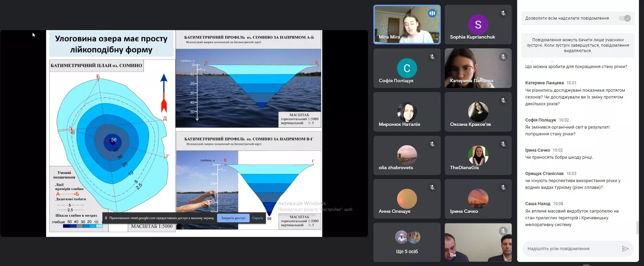Toggle 'Дозволити всім надсилати повідомлення' switch
Image resolution: width=644 pixels, height=266 pixels.
coord(624,18)
